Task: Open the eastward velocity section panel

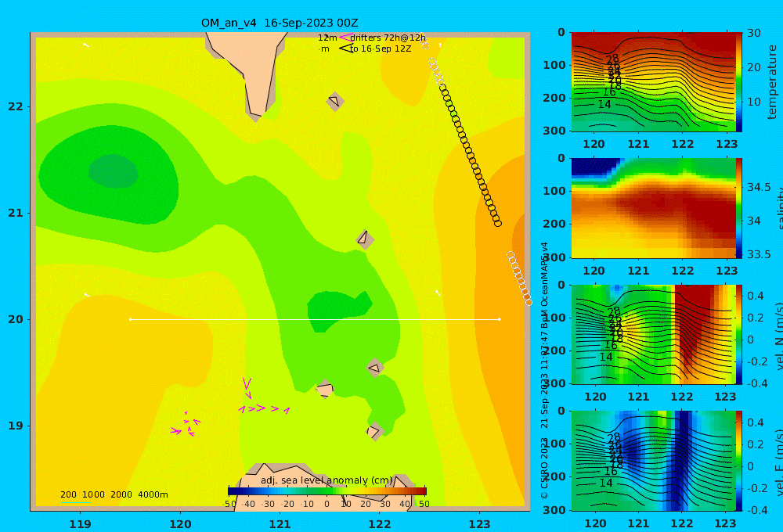Action: (x=653, y=461)
